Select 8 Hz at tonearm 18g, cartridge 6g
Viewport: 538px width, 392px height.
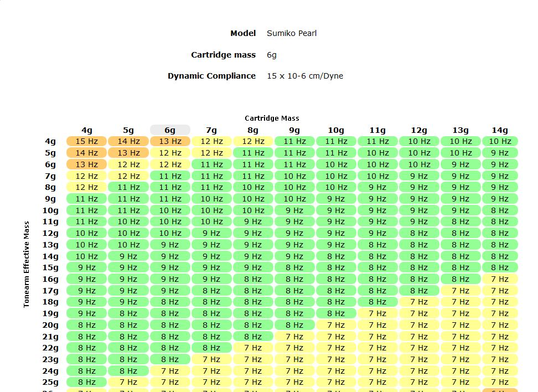coord(170,302)
